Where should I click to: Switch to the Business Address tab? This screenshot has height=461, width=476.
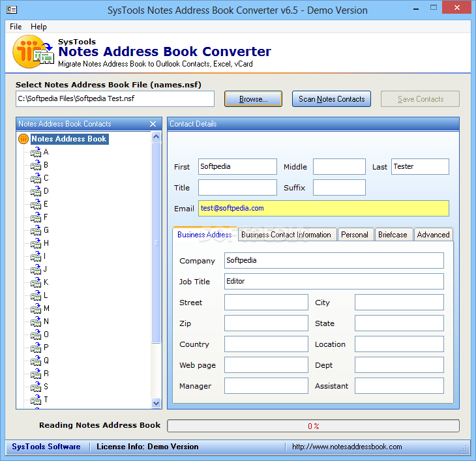point(205,235)
